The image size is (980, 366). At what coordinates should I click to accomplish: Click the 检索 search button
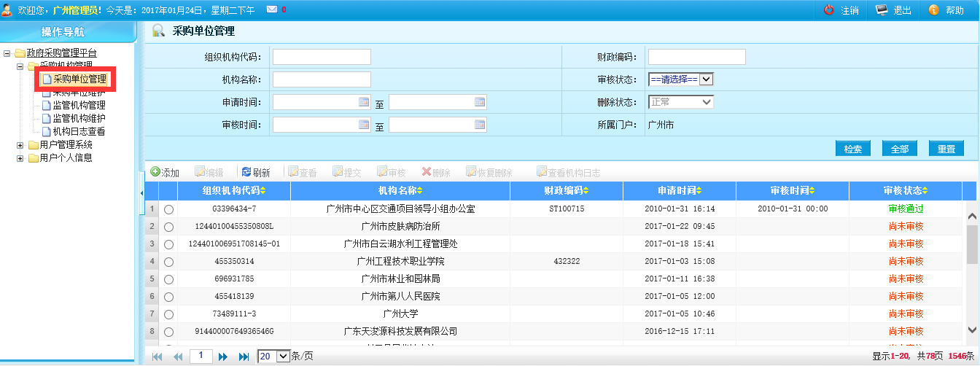[x=852, y=149]
